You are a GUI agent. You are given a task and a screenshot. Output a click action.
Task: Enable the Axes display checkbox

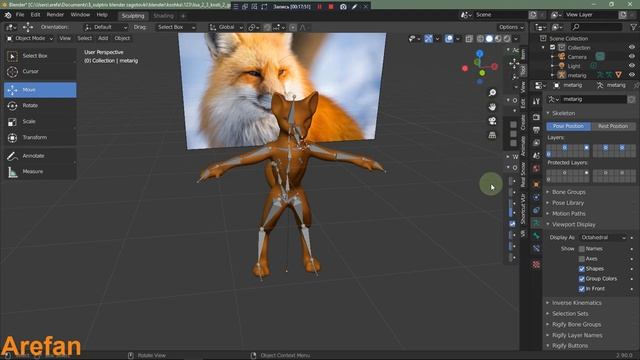coord(582,259)
